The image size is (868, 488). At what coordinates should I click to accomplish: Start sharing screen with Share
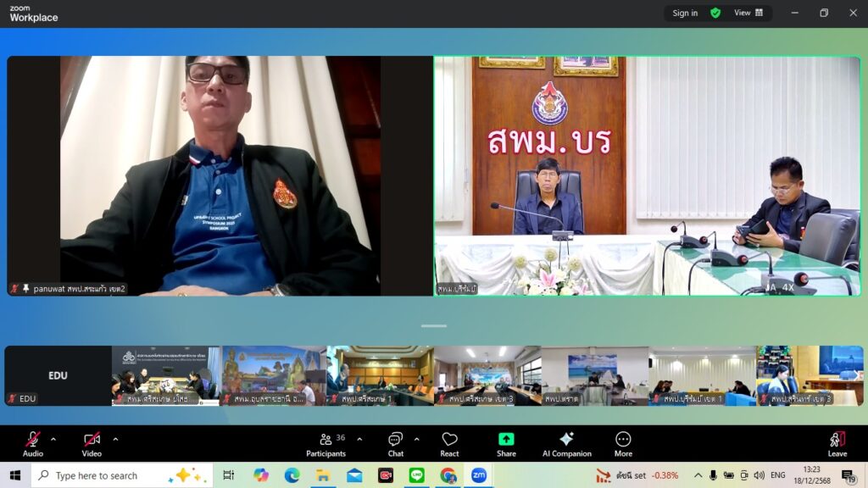click(506, 444)
